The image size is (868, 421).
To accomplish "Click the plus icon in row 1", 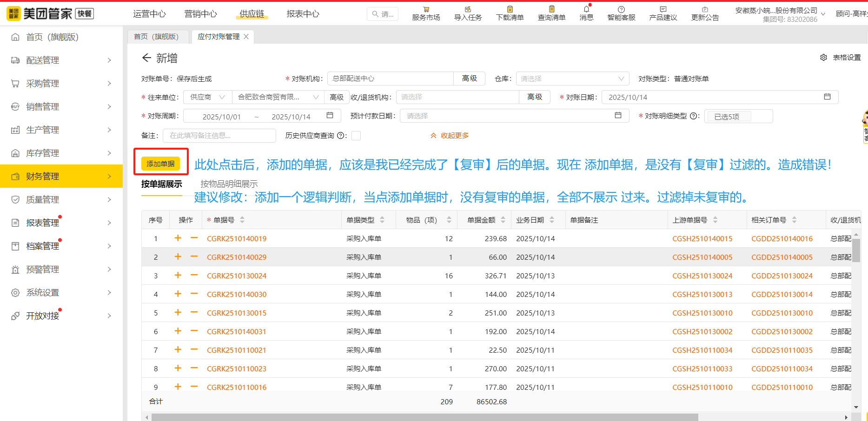I will (x=178, y=238).
